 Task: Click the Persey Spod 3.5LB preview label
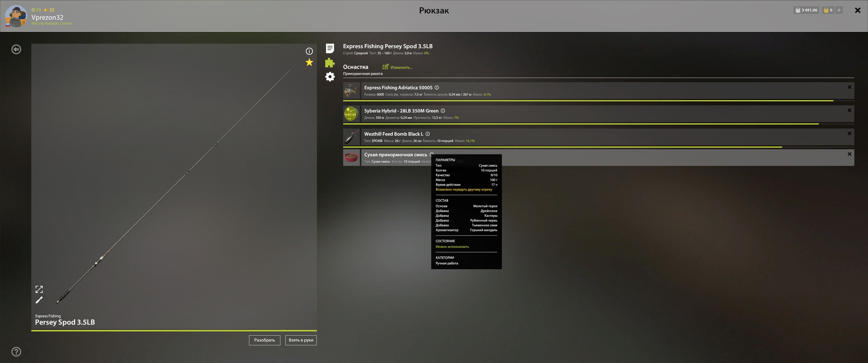(x=65, y=322)
